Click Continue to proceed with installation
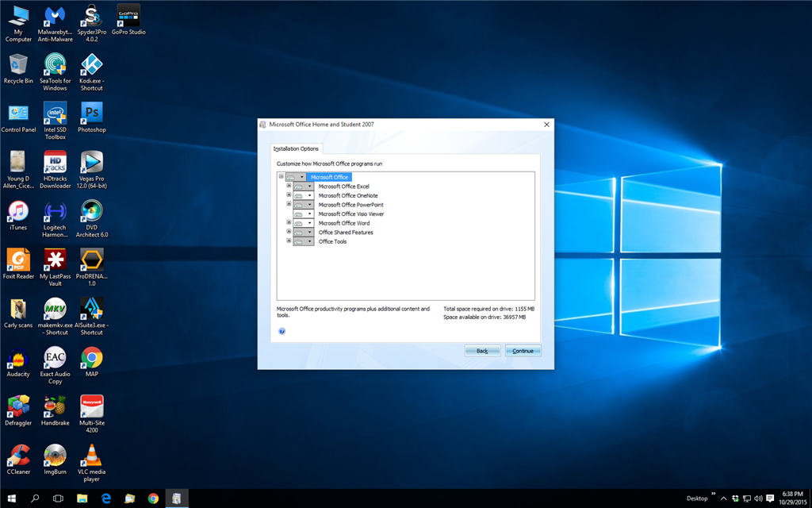 [x=523, y=351]
